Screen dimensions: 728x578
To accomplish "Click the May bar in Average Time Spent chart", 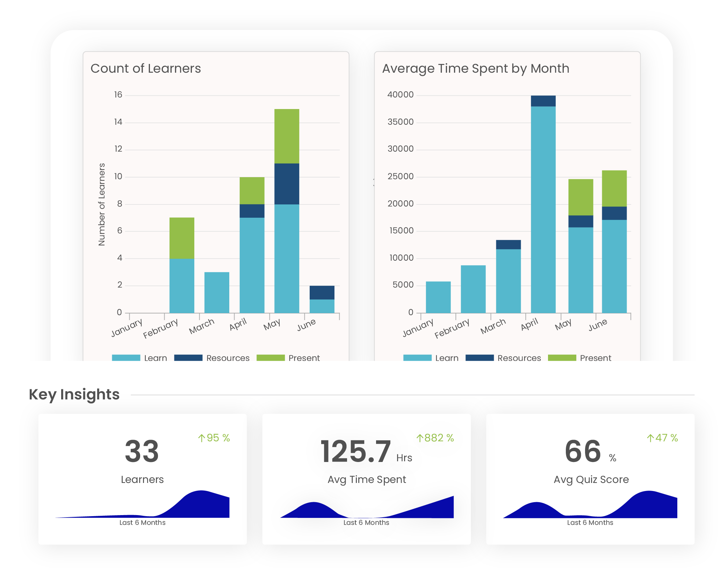I will click(581, 246).
